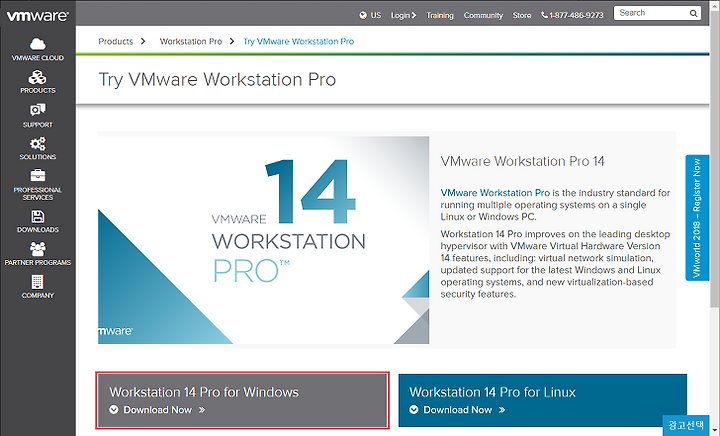Click the Linux Download Now circle arrow icon

coord(414,409)
